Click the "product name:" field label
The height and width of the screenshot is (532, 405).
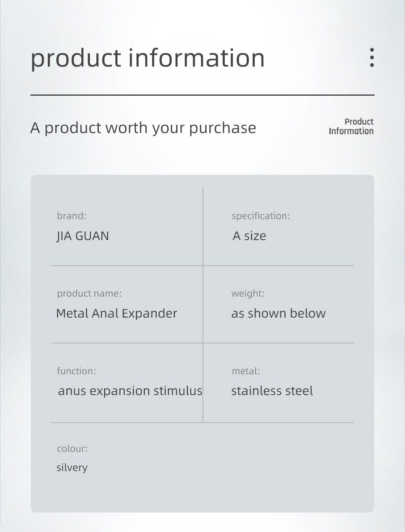[89, 293]
